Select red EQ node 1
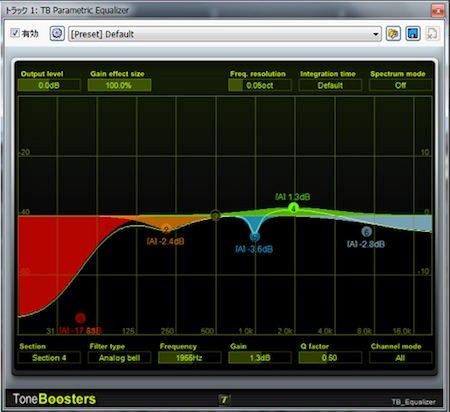Screen dimensions: 450x412 tap(80, 318)
